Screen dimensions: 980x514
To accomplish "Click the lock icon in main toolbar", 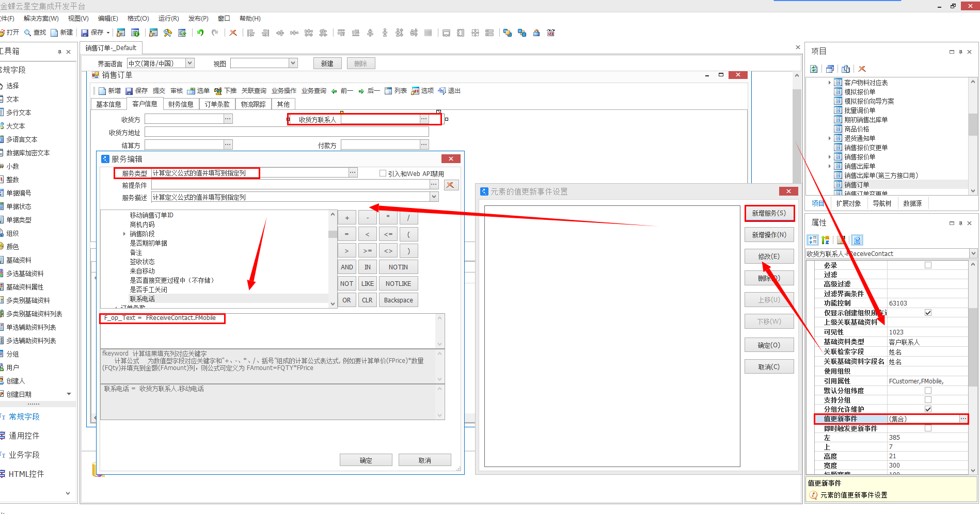I will pyautogui.click(x=536, y=33).
